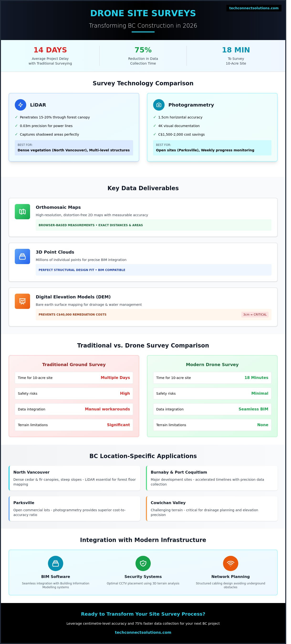Click checkmark beside forest canopy penetration
The image size is (291, 644).
point(16,117)
